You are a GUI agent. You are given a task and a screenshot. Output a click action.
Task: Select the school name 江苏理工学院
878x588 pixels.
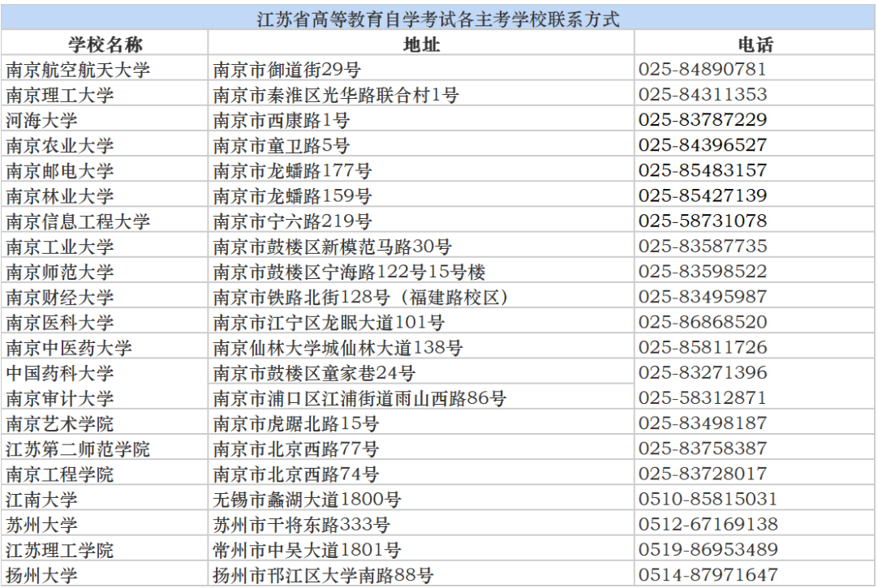pyautogui.click(x=60, y=550)
